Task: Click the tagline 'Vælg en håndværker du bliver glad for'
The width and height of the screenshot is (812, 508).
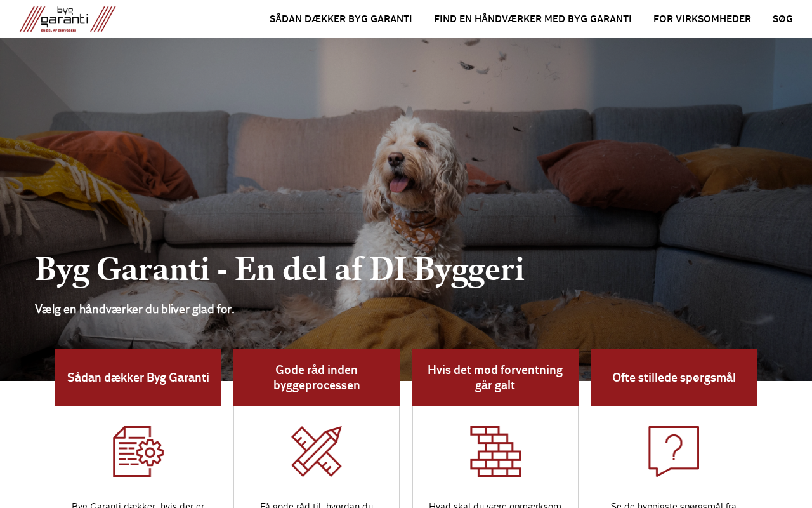Action: [134, 309]
